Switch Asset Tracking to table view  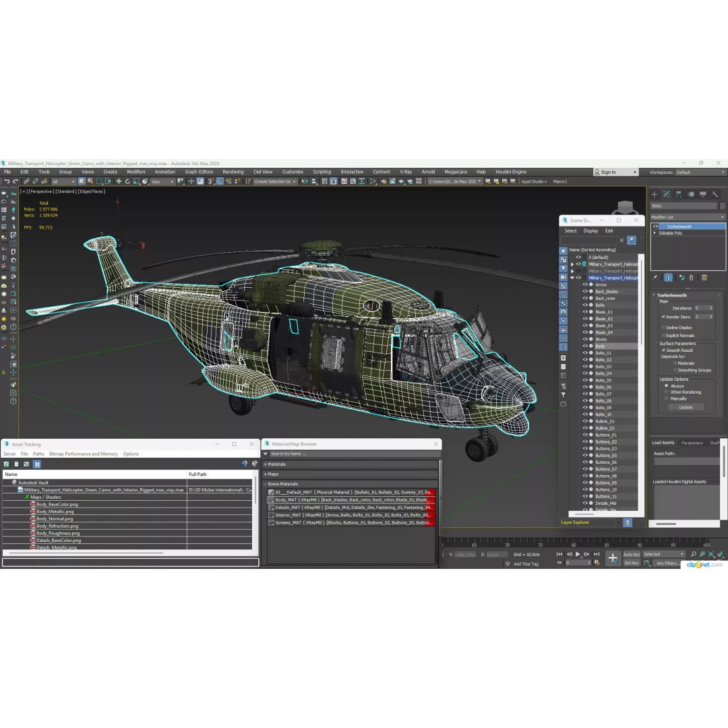[37, 464]
